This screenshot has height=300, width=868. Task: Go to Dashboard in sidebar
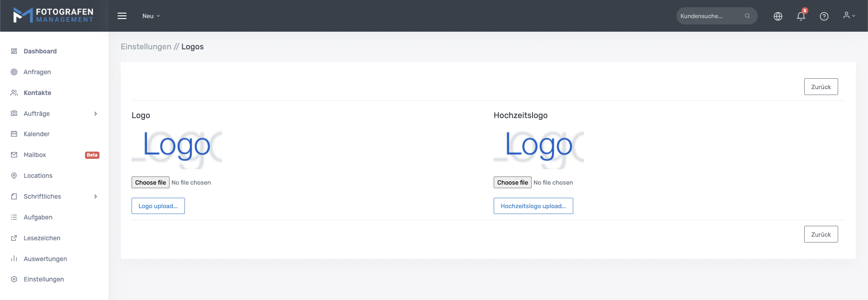[x=40, y=51]
